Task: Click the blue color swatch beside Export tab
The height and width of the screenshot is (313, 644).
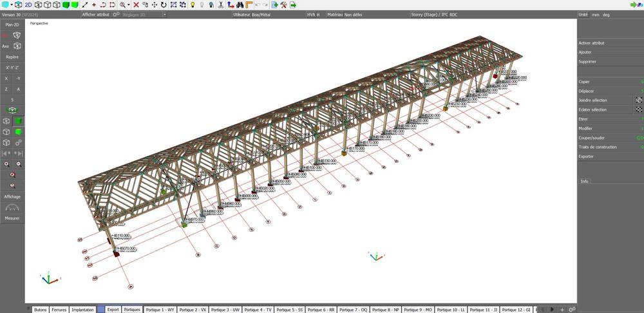Action: click(x=100, y=309)
